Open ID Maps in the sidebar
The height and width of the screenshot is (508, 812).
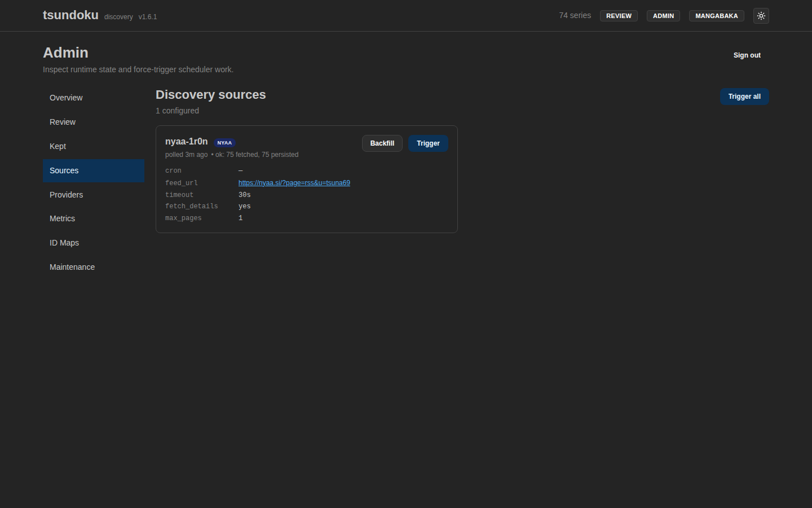coord(94,243)
